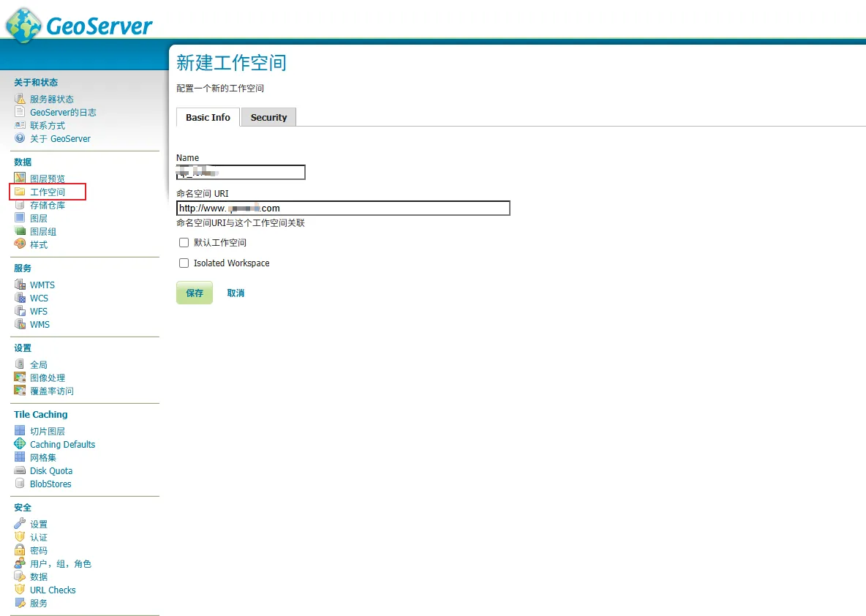Focus the 命名空间 URI input field
This screenshot has width=866, height=616.
point(343,209)
